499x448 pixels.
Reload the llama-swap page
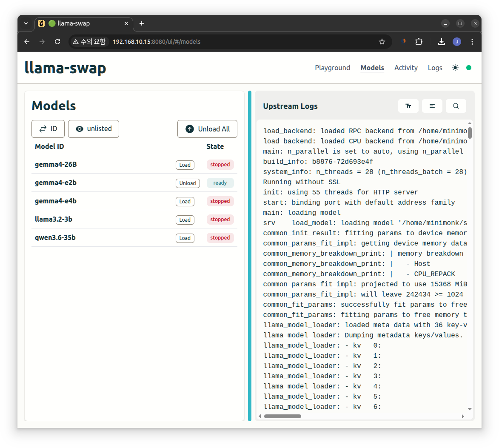tap(57, 42)
